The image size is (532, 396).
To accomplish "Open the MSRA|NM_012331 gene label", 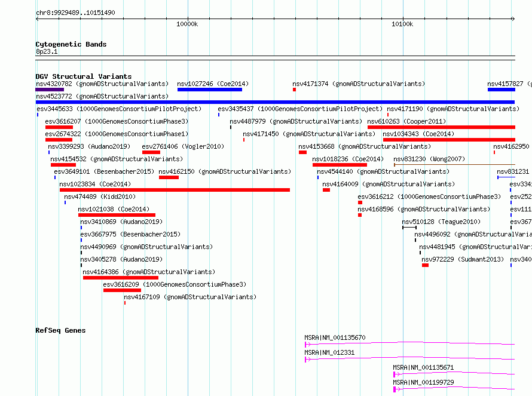I will pyautogui.click(x=329, y=352).
